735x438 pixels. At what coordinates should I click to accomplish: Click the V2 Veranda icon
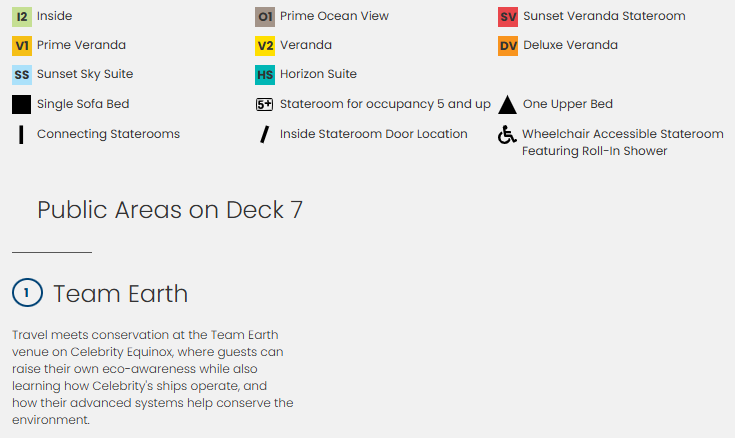(x=265, y=45)
